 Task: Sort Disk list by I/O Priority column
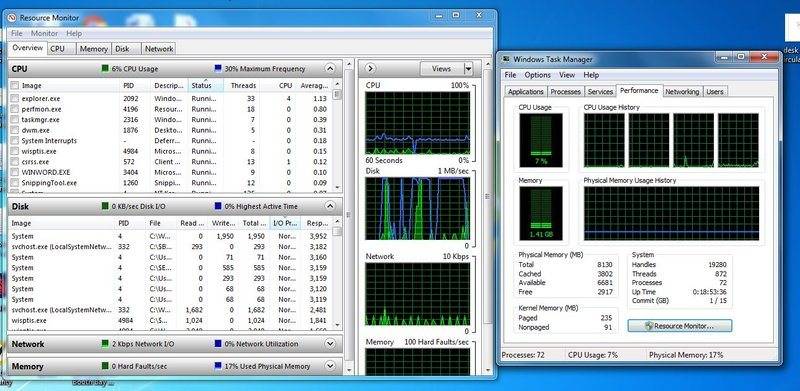[285, 223]
